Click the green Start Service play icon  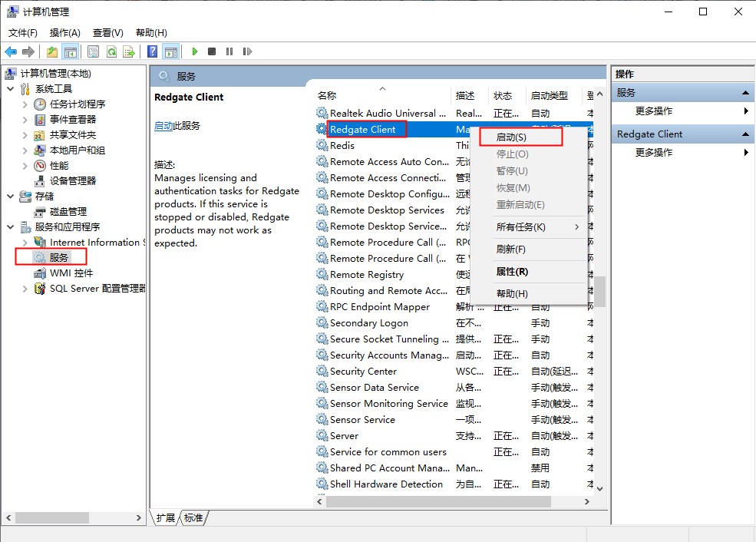[194, 51]
